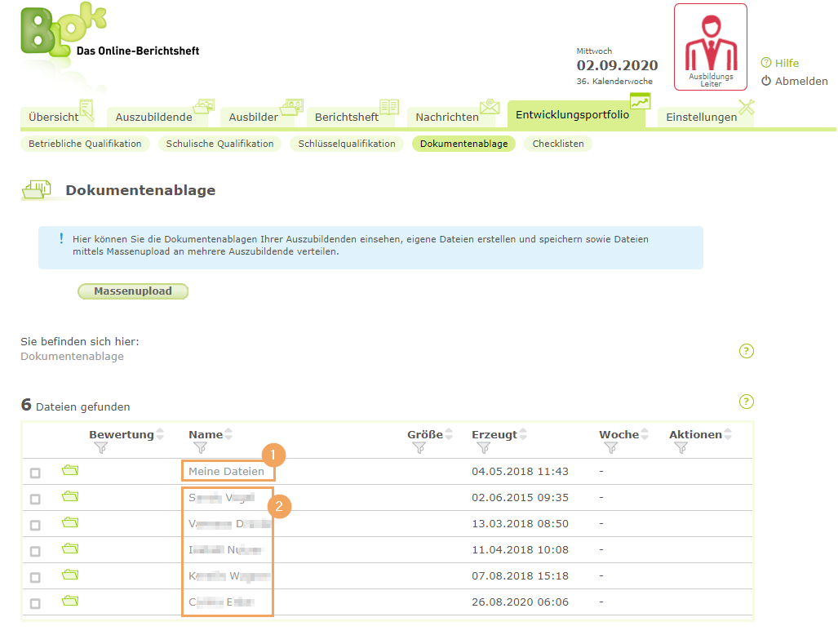Open the Meine Dateien link in the table
This screenshot has height=644, width=838.
(x=227, y=470)
